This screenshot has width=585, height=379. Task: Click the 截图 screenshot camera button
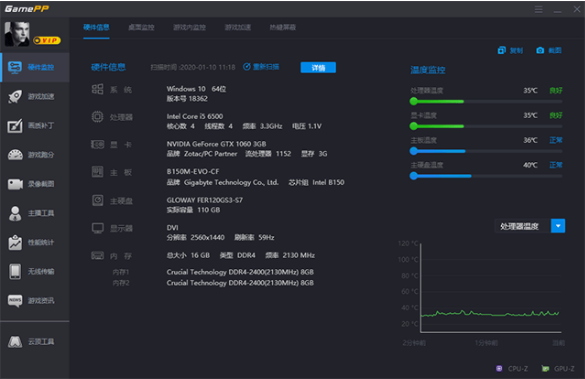pos(549,50)
